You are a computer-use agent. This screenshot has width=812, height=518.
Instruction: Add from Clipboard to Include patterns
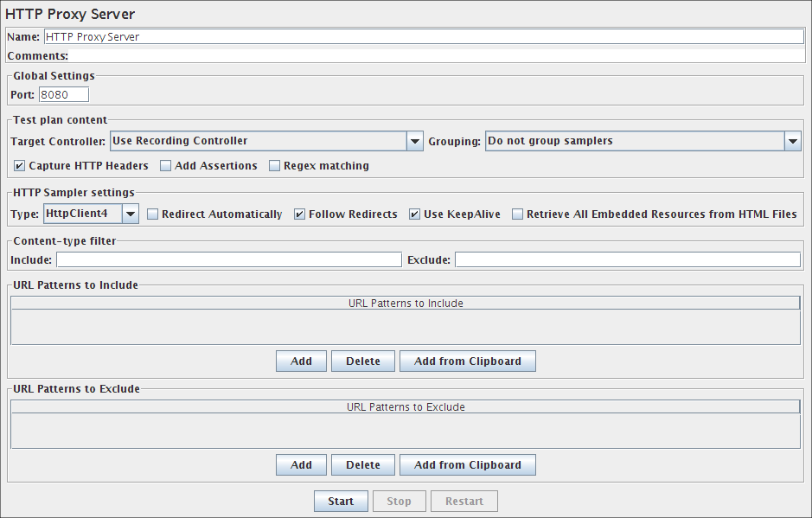(x=467, y=361)
